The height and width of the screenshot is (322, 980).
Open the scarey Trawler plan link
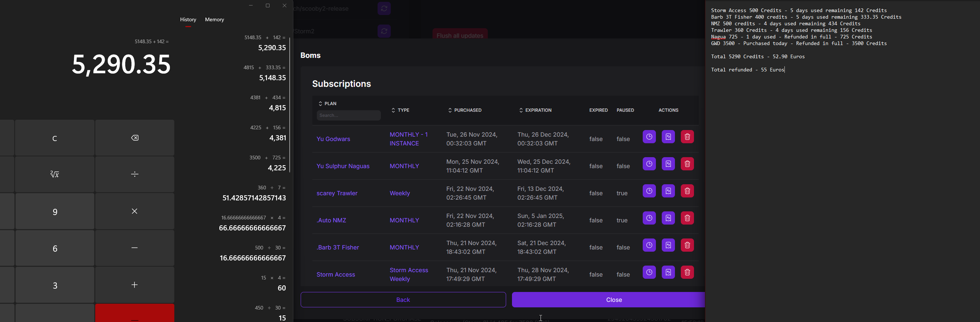click(337, 193)
